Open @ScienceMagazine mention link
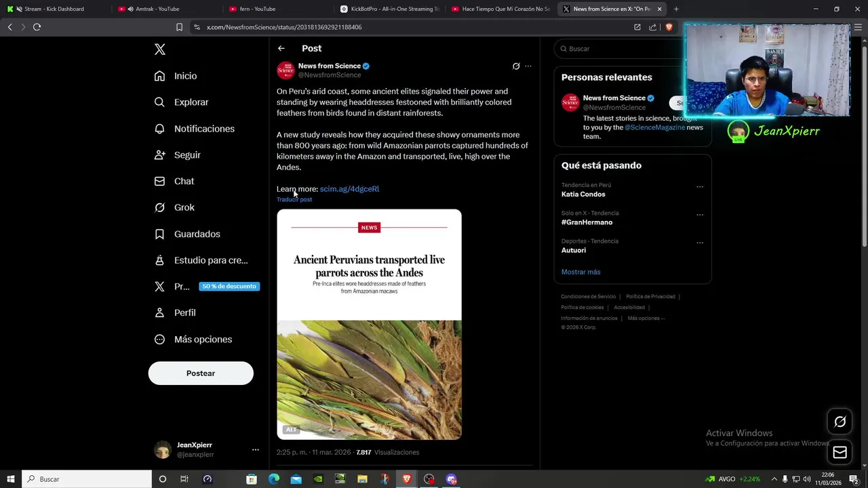Viewport: 868px width, 488px height. pyautogui.click(x=654, y=127)
